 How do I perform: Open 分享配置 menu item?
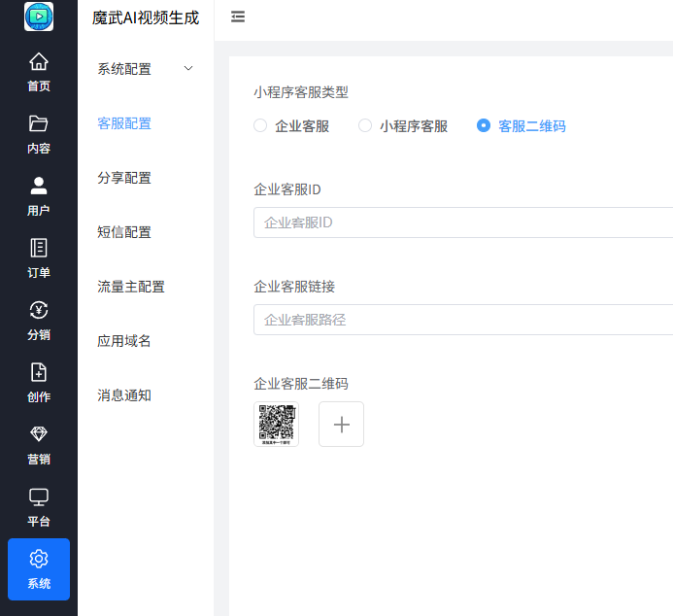pos(124,178)
